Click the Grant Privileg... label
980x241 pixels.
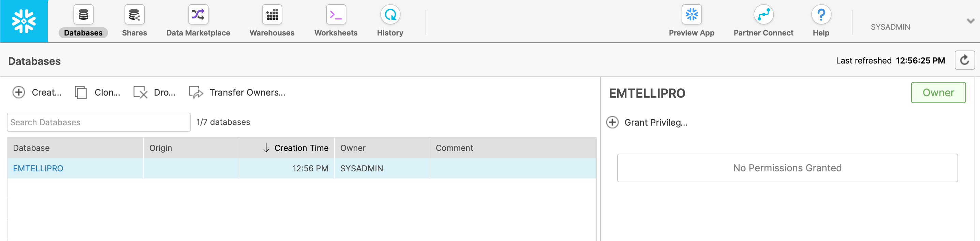click(656, 123)
